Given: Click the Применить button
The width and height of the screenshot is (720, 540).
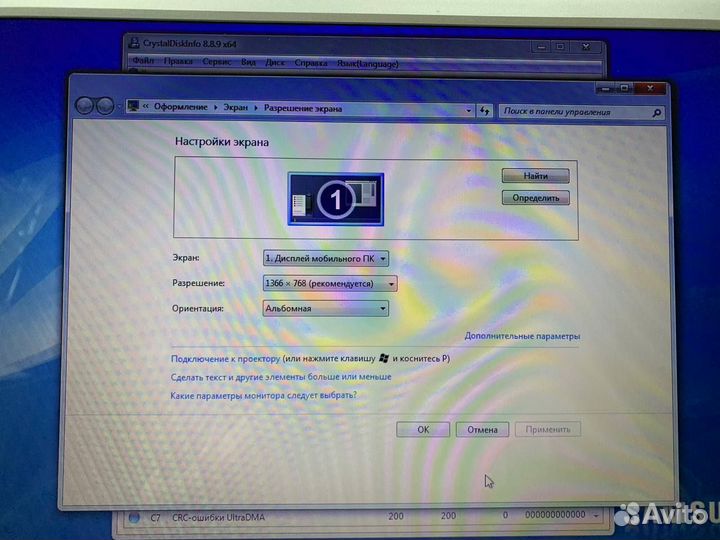Looking at the screenshot, I should click(548, 429).
